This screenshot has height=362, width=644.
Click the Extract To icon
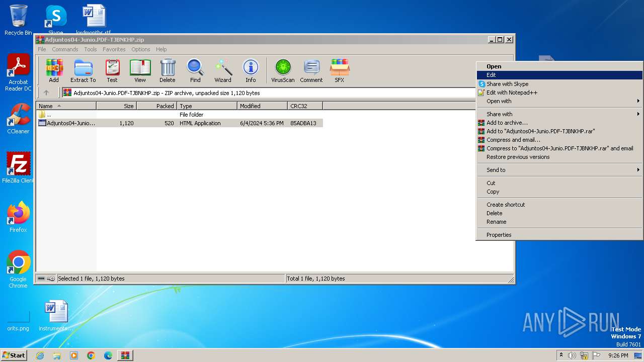pyautogui.click(x=83, y=71)
